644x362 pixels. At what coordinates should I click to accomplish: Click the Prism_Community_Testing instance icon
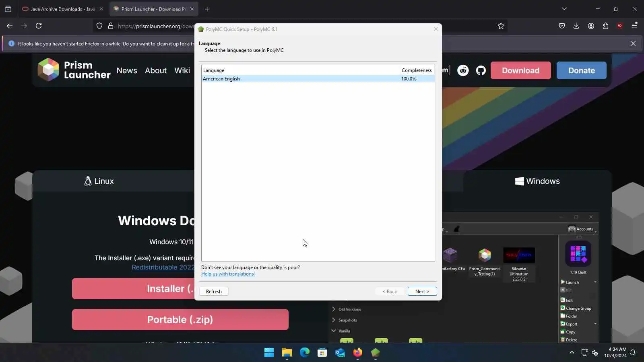485,255
